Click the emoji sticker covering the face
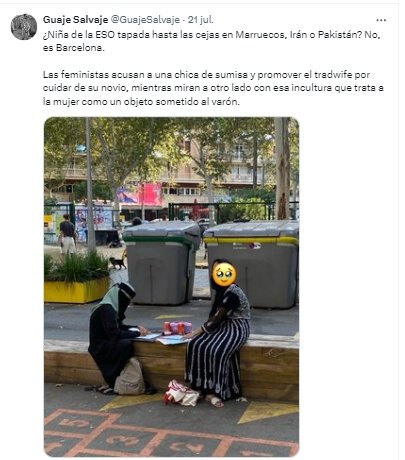 coord(224,274)
